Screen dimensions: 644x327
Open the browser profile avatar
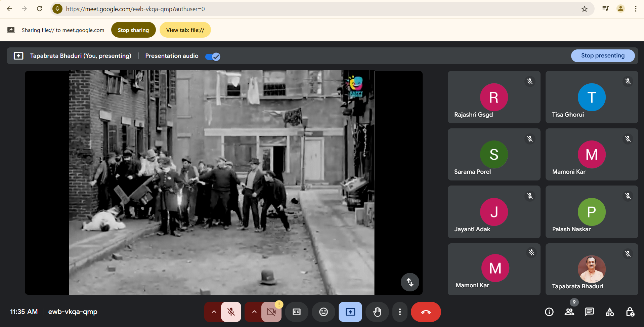620,9
